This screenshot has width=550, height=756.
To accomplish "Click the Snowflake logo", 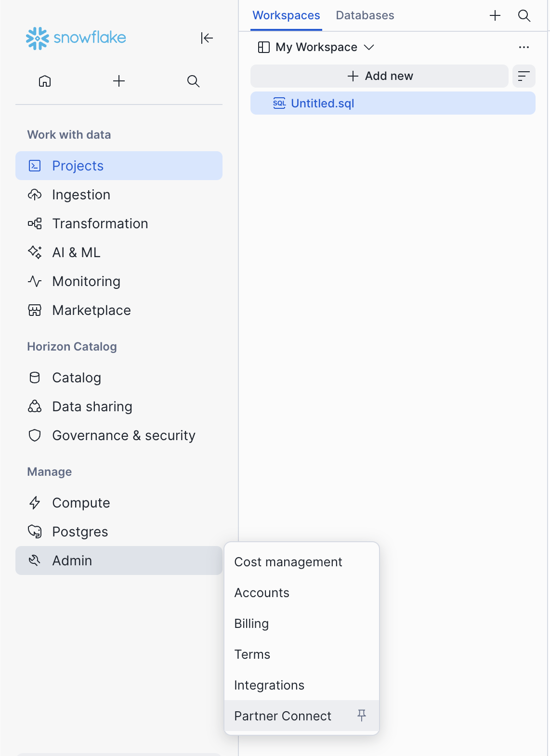I will pyautogui.click(x=76, y=38).
